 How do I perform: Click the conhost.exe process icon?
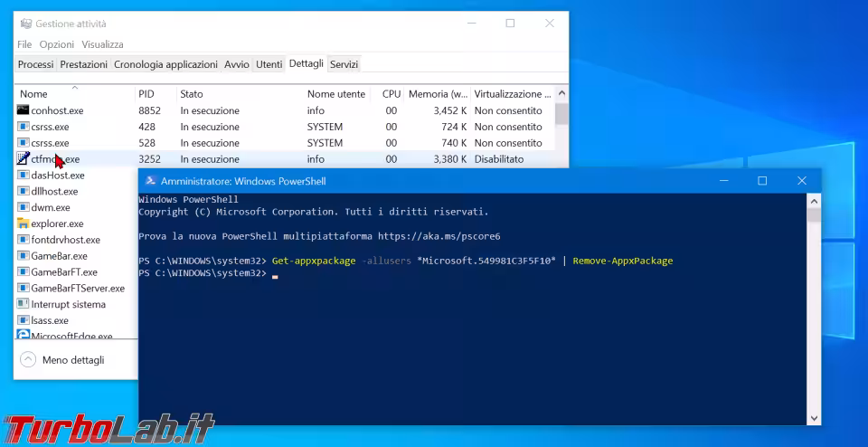[23, 110]
